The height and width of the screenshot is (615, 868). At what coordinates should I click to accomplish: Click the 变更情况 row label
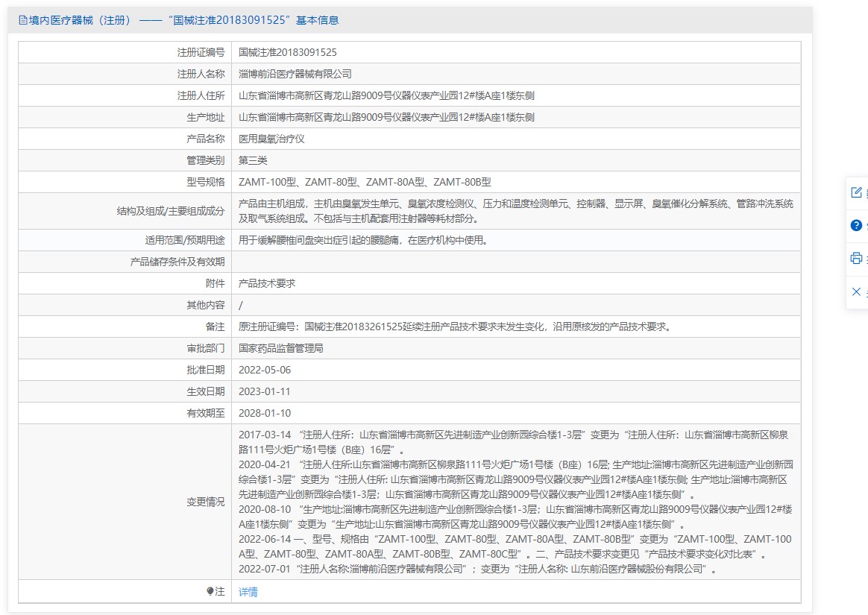tap(205, 502)
